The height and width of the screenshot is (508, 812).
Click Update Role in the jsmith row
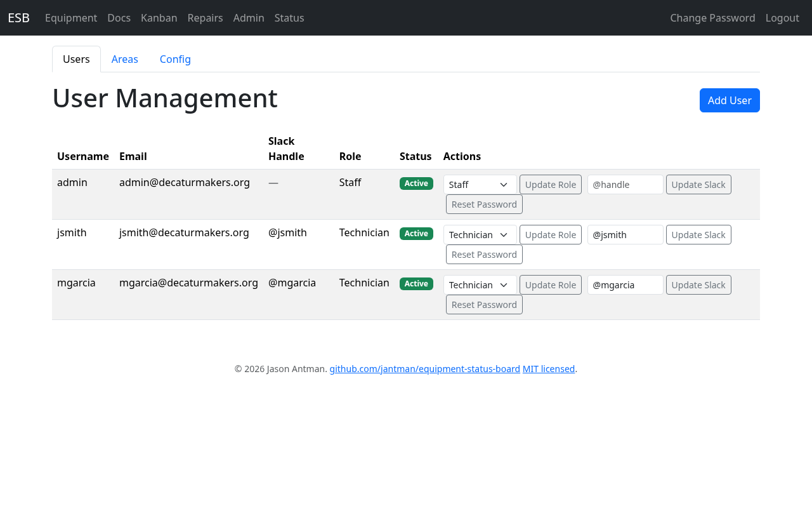551,235
